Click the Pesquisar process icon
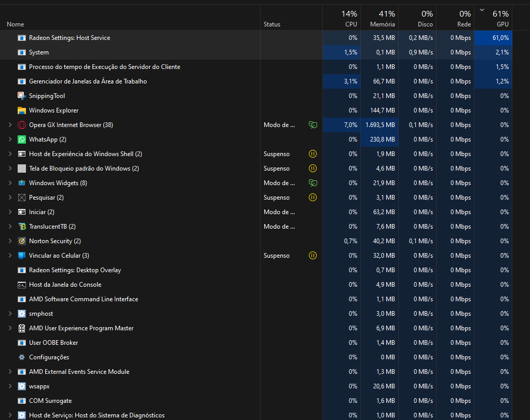This screenshot has height=420, width=530. point(22,198)
